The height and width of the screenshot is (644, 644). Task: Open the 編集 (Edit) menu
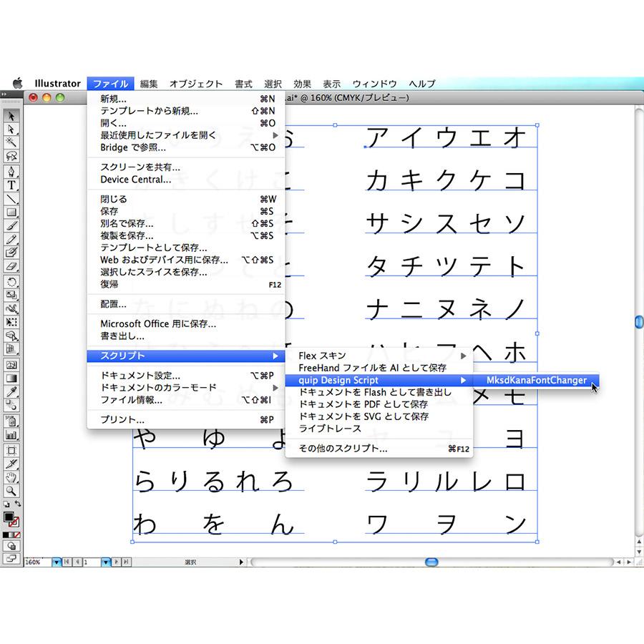(149, 84)
